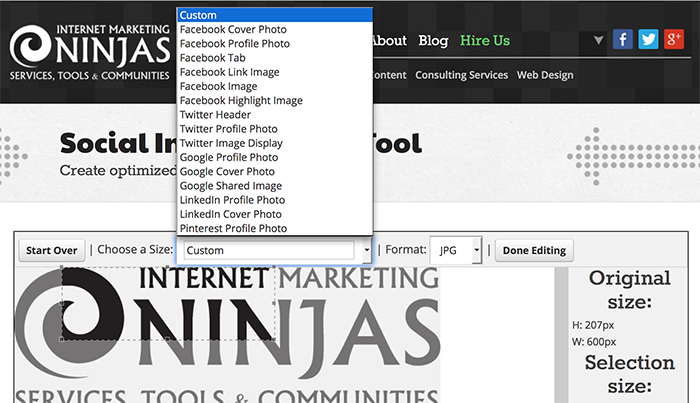Select Pinterest Profile Photo option
Image resolution: width=700 pixels, height=403 pixels.
[x=275, y=229]
